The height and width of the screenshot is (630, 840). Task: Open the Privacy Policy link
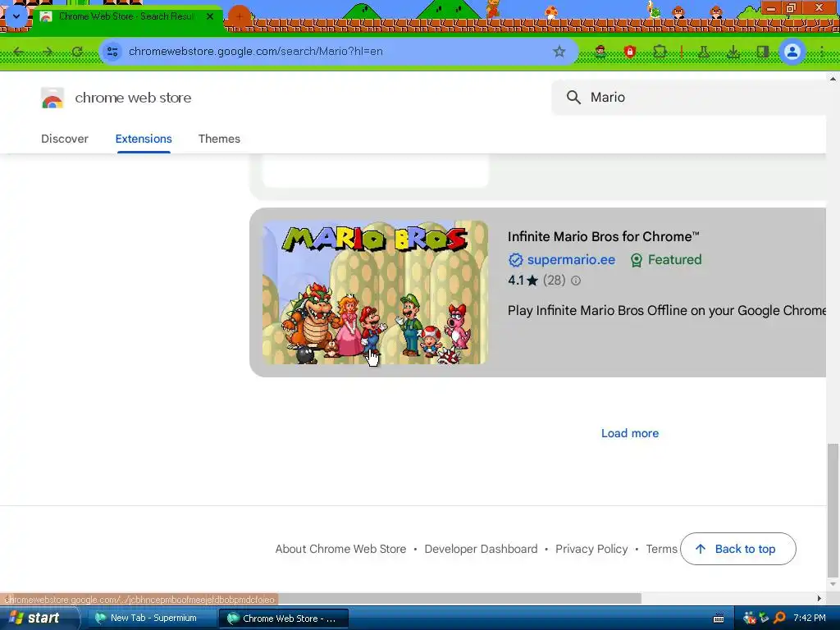point(591,549)
